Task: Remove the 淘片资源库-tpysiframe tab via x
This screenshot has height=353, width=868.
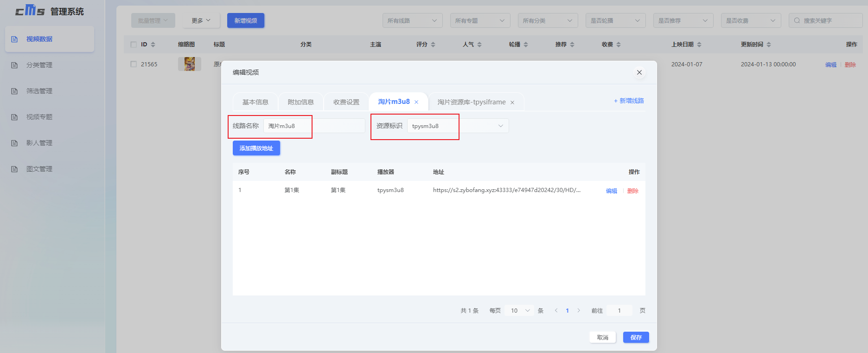Action: [512, 103]
